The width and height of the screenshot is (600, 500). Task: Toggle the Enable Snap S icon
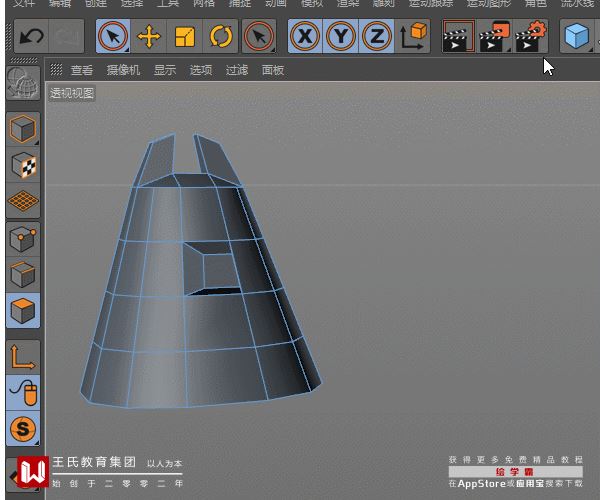tap(23, 428)
